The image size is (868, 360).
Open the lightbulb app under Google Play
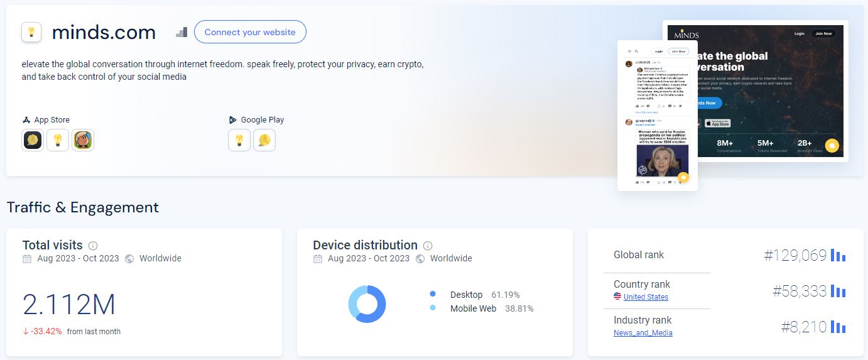click(x=239, y=140)
